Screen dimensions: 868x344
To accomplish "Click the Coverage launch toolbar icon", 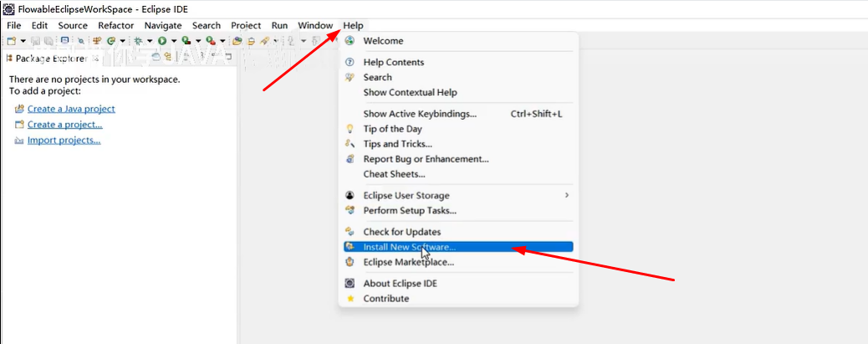I will pyautogui.click(x=186, y=40).
